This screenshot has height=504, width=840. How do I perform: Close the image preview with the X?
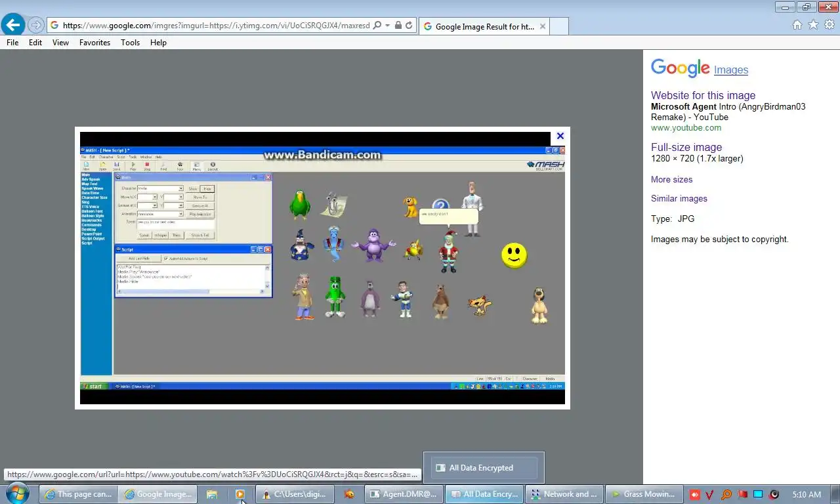pos(560,136)
